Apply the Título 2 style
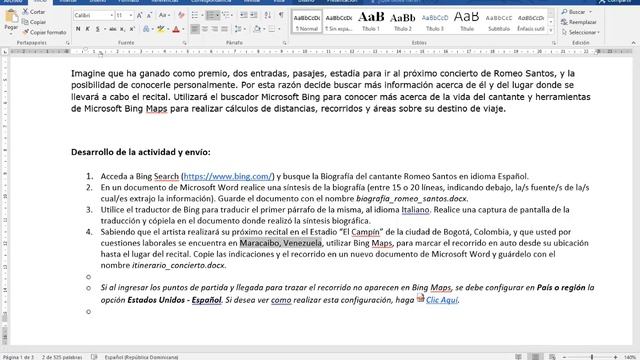This screenshot has height=360, width=640. tap(403, 22)
